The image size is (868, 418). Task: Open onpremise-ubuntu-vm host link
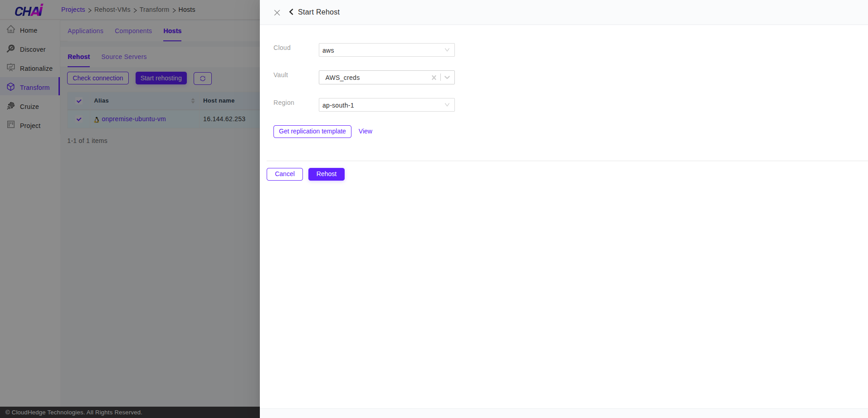pyautogui.click(x=134, y=119)
